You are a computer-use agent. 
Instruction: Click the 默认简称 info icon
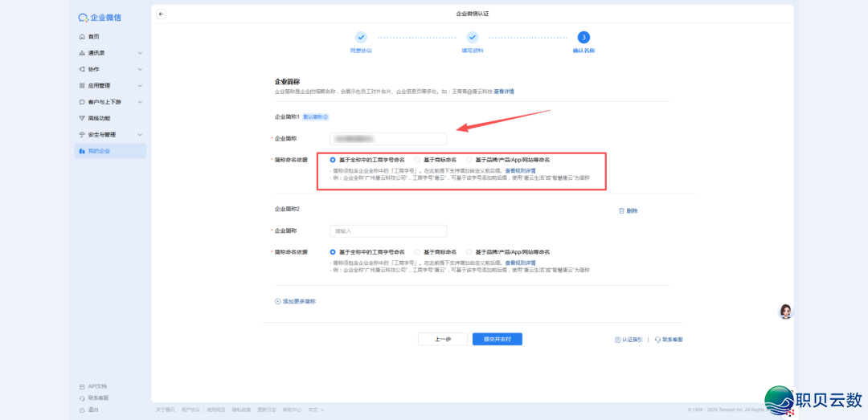325,117
